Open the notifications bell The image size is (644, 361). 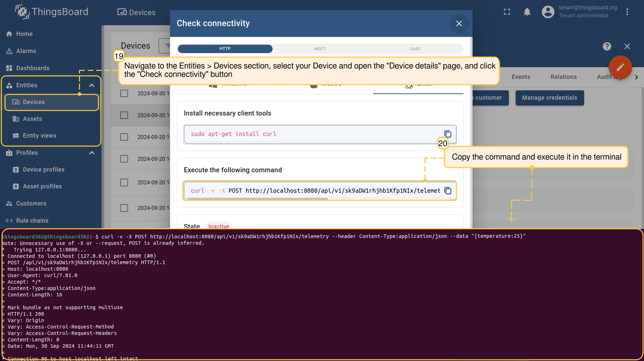[x=527, y=12]
